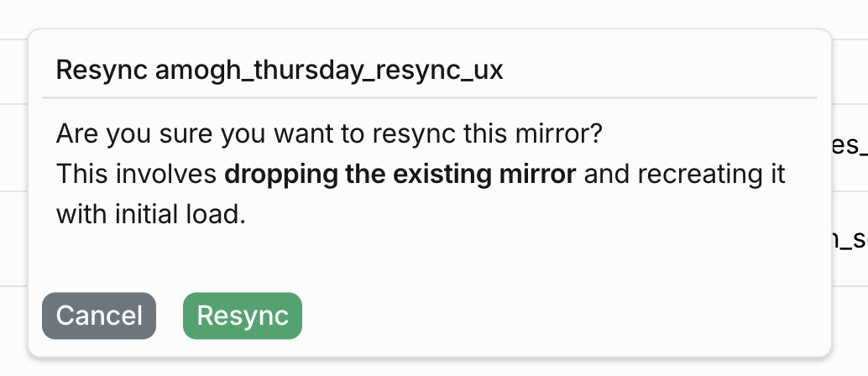Click the "with initial load." line

[x=150, y=214]
